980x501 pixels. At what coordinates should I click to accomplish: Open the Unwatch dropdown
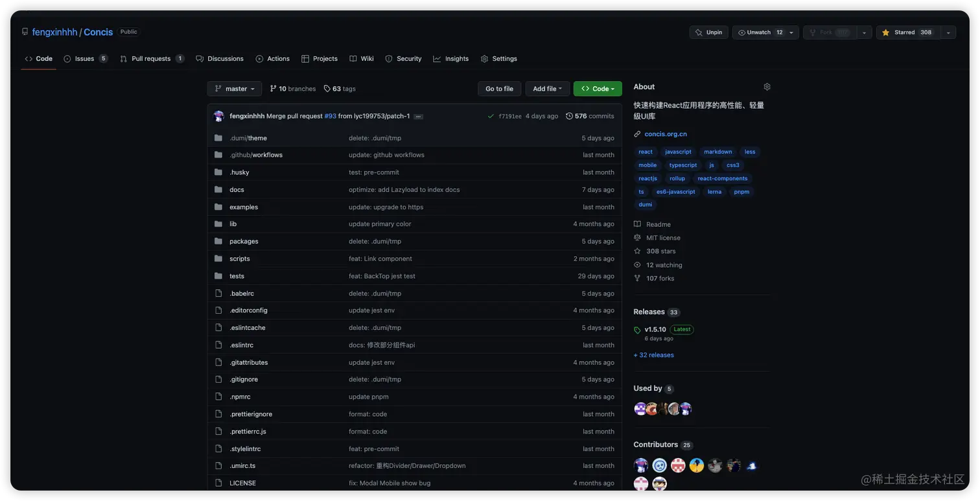click(x=766, y=32)
